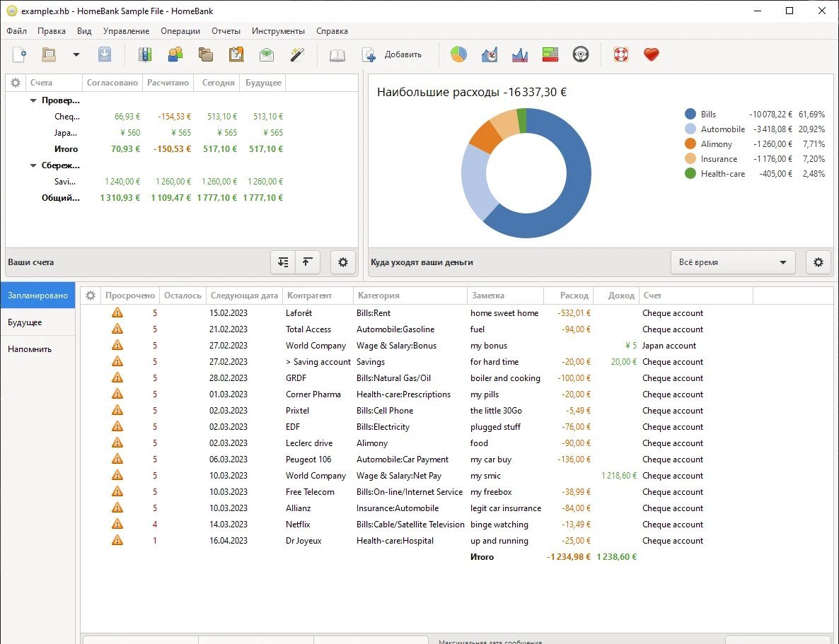This screenshot has width=839, height=644.
Task: Click the magic wand assignments icon
Action: tap(297, 54)
